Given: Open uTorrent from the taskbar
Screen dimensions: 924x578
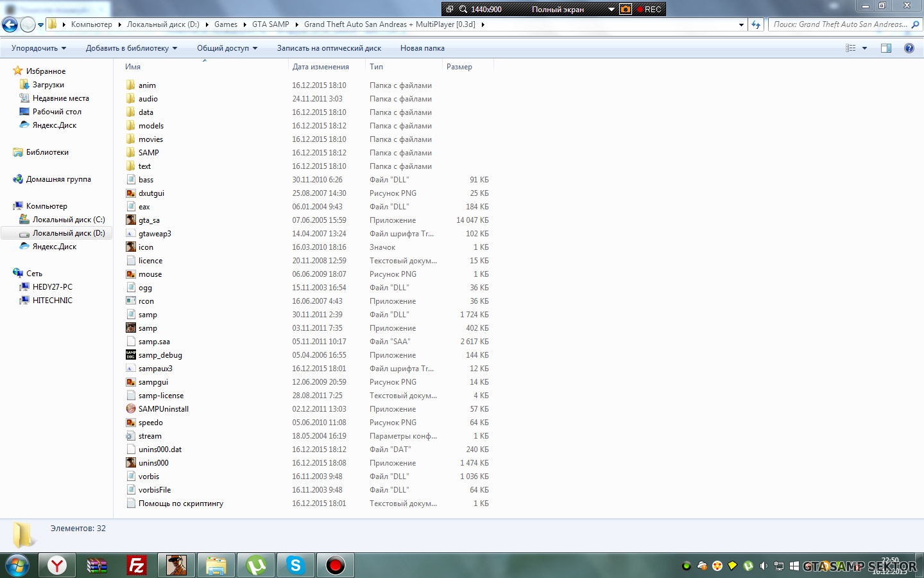Looking at the screenshot, I should pyautogui.click(x=256, y=565).
